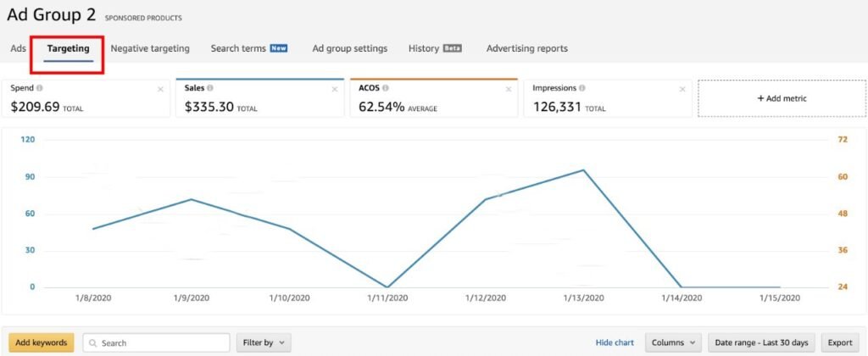Click the info icon next to Spend

pyautogui.click(x=40, y=88)
